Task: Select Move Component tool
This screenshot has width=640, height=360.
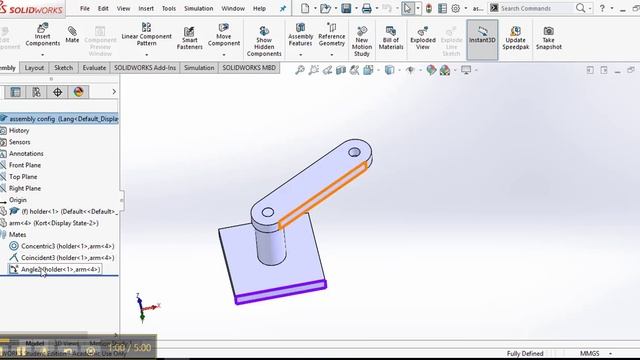Action: pyautogui.click(x=224, y=35)
